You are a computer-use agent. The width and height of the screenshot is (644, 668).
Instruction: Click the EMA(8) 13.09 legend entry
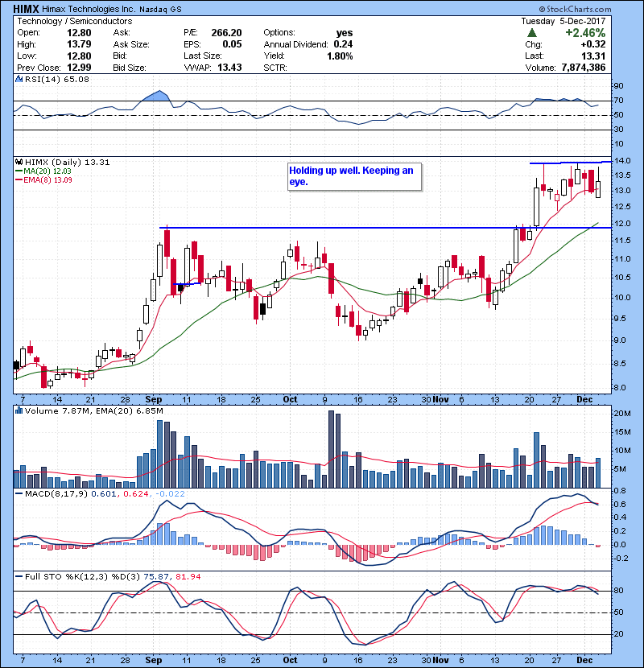click(x=47, y=179)
